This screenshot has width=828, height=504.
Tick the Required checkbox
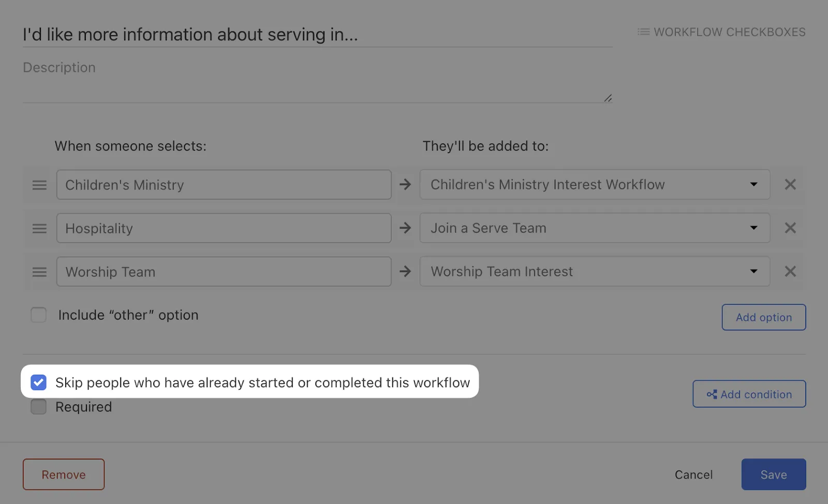[39, 407]
